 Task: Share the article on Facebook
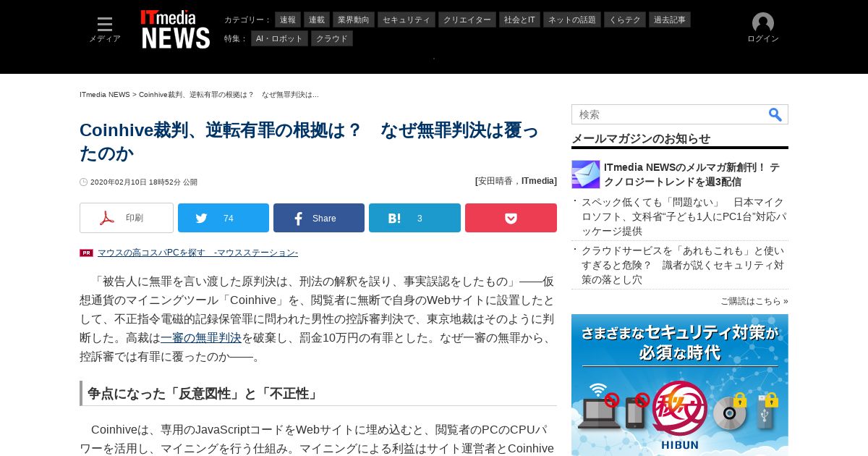(319, 218)
